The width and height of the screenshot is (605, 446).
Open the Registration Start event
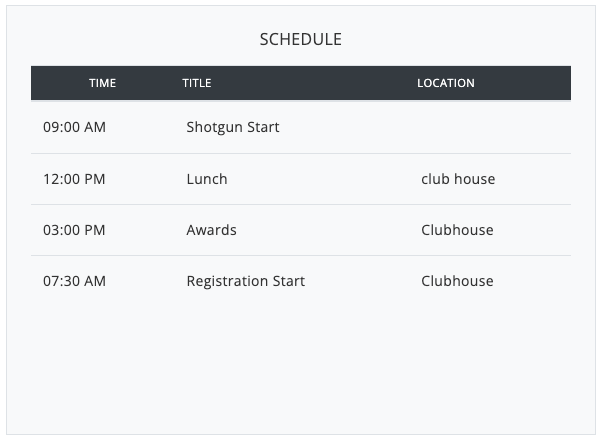(x=246, y=281)
